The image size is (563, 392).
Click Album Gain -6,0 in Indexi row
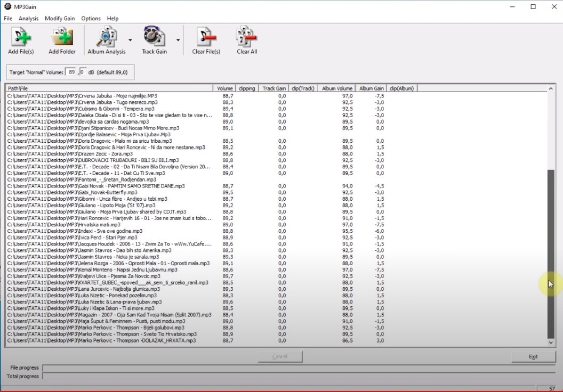click(x=380, y=231)
